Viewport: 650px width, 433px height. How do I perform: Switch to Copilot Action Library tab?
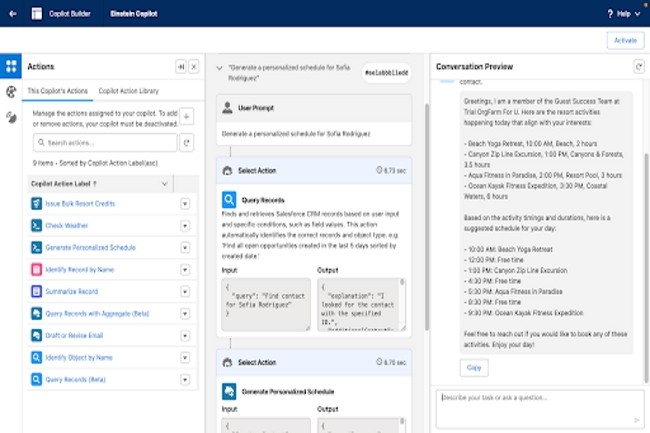[x=129, y=91]
